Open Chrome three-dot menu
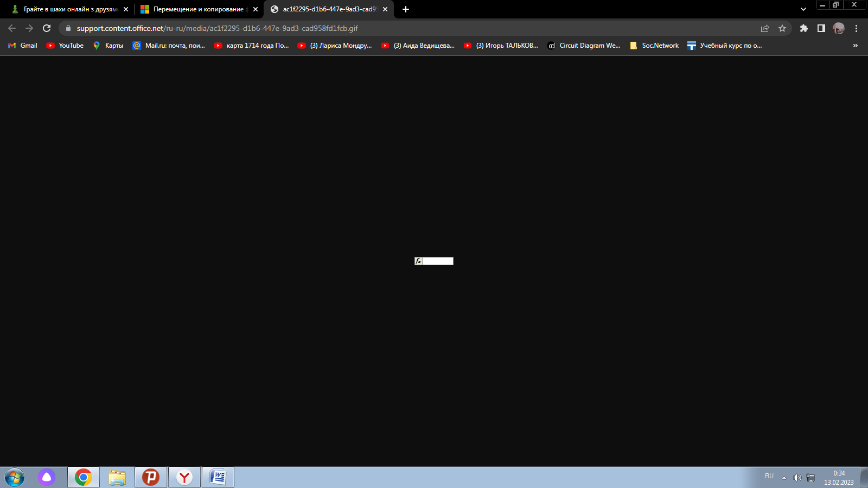This screenshot has height=488, width=868. pos(857,28)
